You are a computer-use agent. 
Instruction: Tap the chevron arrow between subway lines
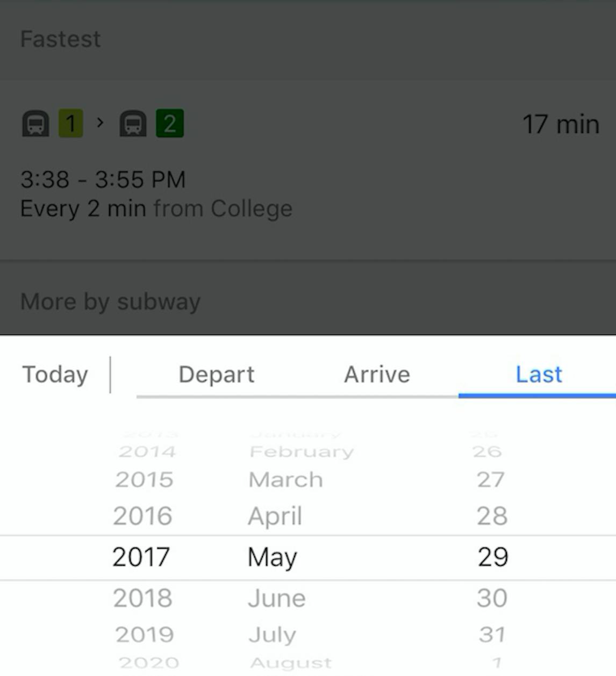pyautogui.click(x=100, y=123)
